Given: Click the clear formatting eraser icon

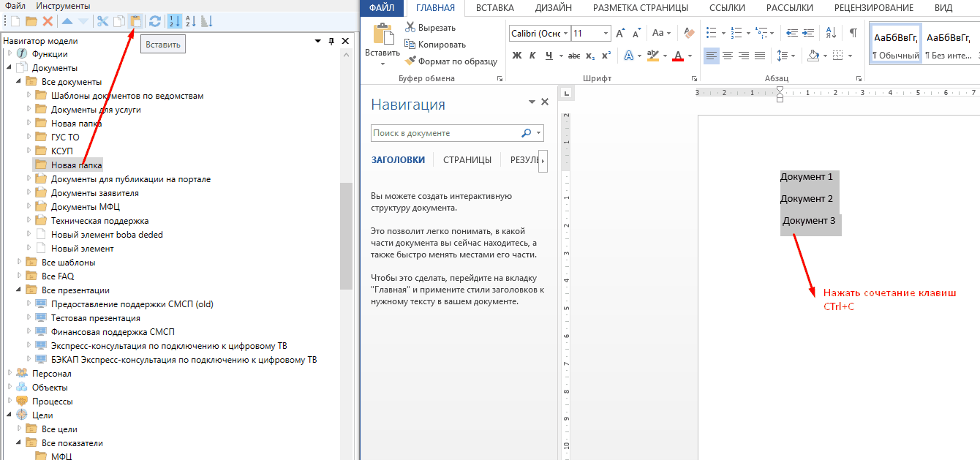Looking at the screenshot, I should [688, 33].
